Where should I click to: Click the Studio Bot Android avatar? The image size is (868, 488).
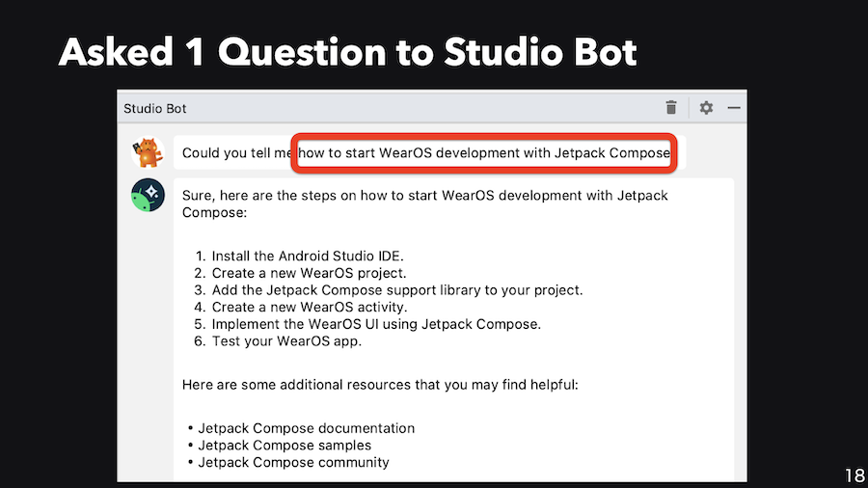[x=148, y=195]
